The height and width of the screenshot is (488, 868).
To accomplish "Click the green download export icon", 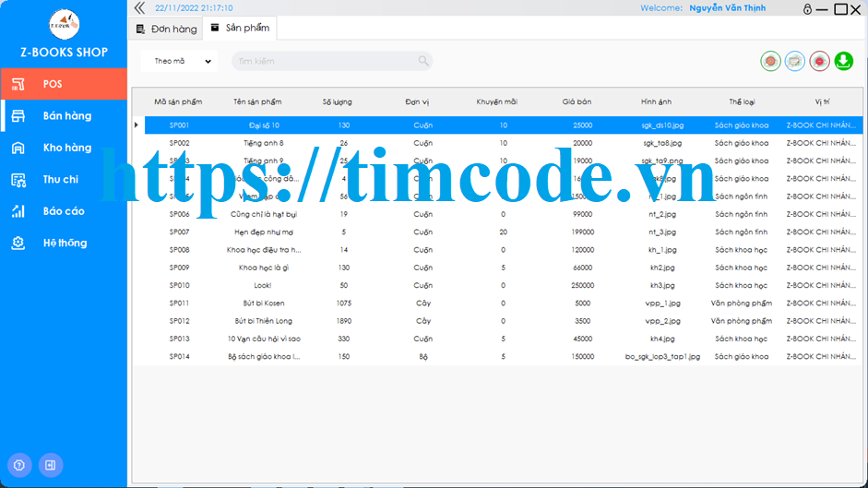I will point(844,61).
